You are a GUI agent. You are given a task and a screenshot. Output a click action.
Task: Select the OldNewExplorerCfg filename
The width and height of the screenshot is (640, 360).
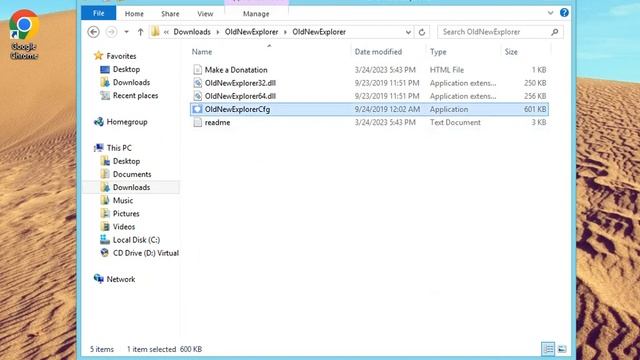click(x=237, y=109)
